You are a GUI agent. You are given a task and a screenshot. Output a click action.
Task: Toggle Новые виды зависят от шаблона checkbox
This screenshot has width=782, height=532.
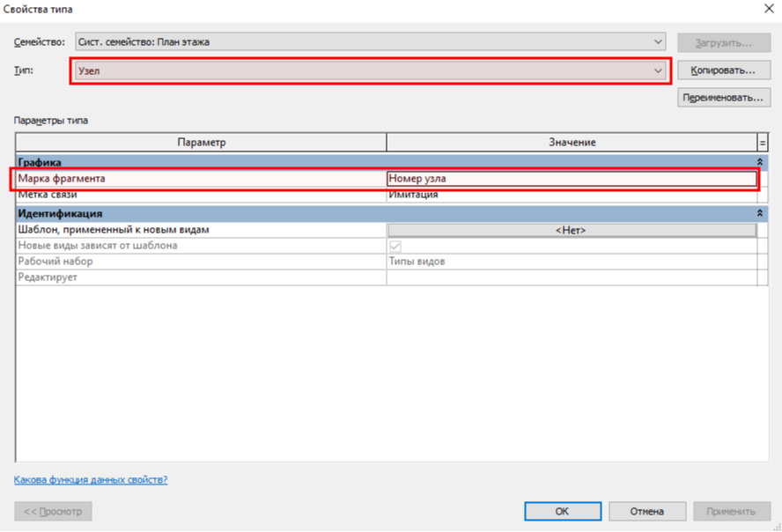coord(395,246)
